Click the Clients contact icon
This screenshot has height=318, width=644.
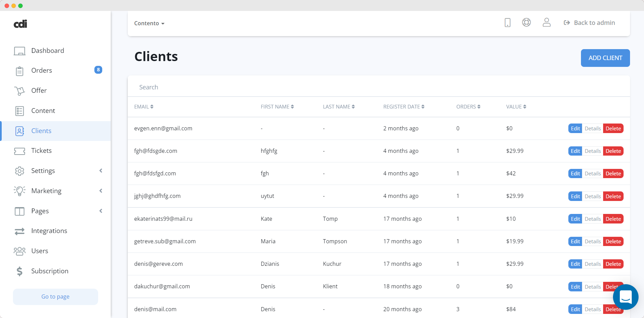19,131
